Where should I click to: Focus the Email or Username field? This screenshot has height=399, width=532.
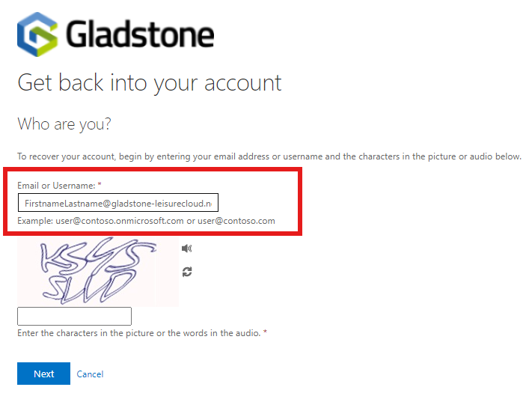click(118, 203)
